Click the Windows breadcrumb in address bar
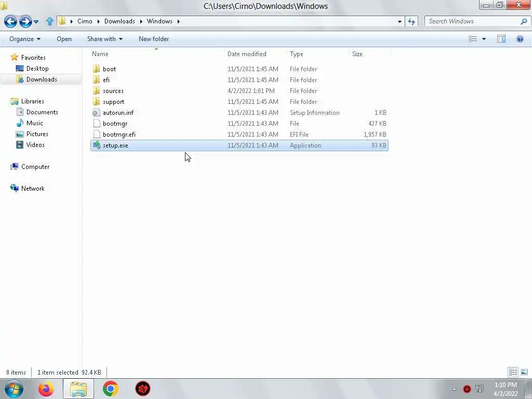Image resolution: width=532 pixels, height=399 pixels. pyautogui.click(x=159, y=21)
